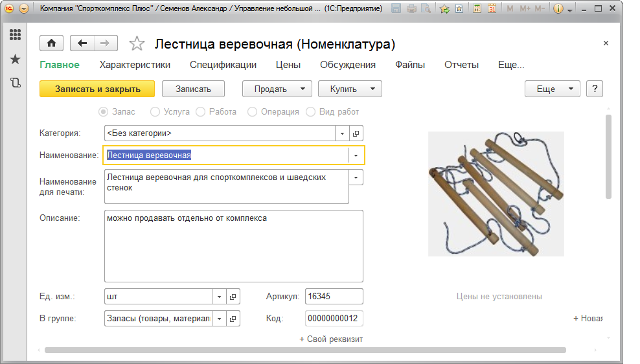Add this item to favorites star
This screenshot has height=364, width=640.
pos(137,44)
